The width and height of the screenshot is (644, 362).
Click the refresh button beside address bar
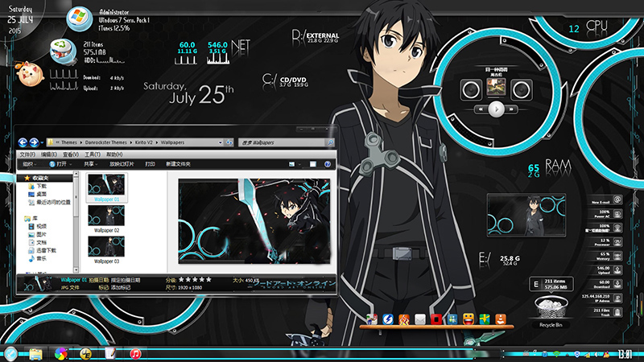tap(229, 142)
